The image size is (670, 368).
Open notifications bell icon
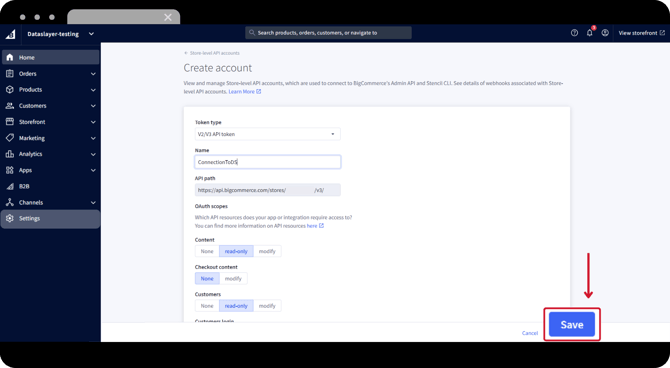tap(590, 32)
